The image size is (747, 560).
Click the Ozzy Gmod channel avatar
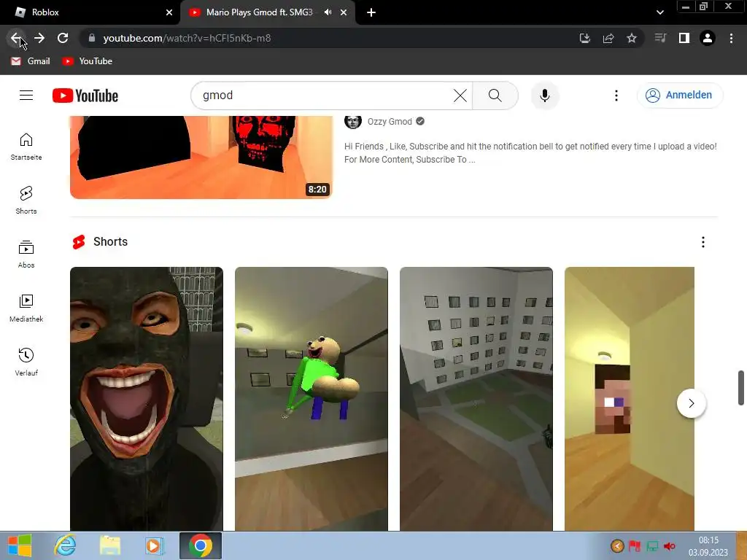[353, 122]
